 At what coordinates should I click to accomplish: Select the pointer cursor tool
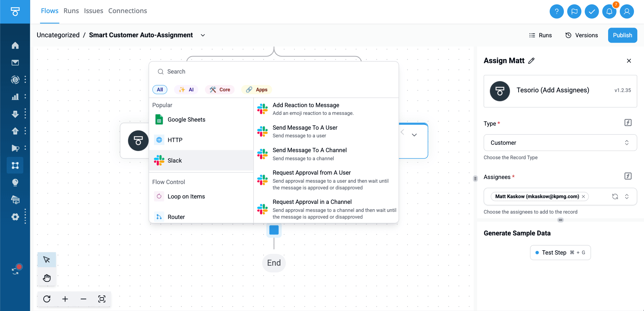tap(47, 260)
